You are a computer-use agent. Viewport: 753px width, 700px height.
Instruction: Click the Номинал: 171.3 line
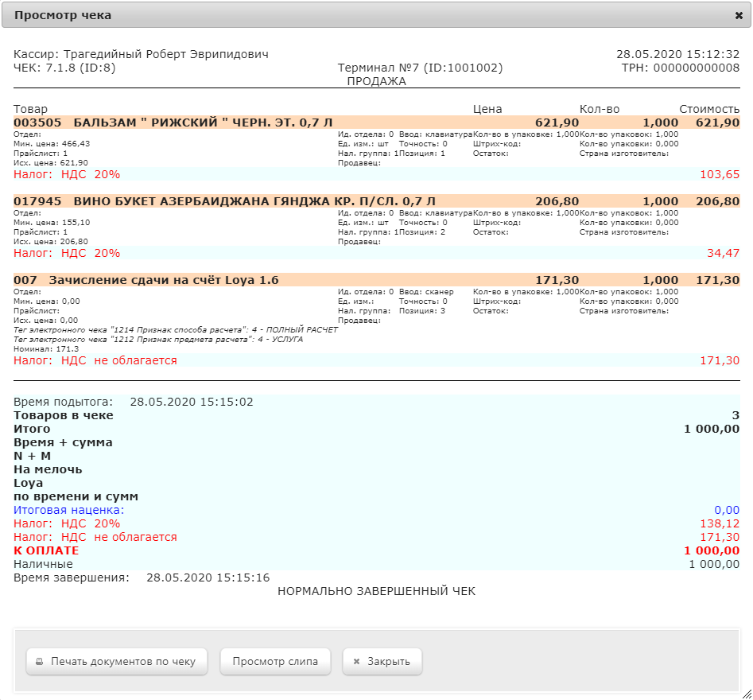[x=46, y=349]
